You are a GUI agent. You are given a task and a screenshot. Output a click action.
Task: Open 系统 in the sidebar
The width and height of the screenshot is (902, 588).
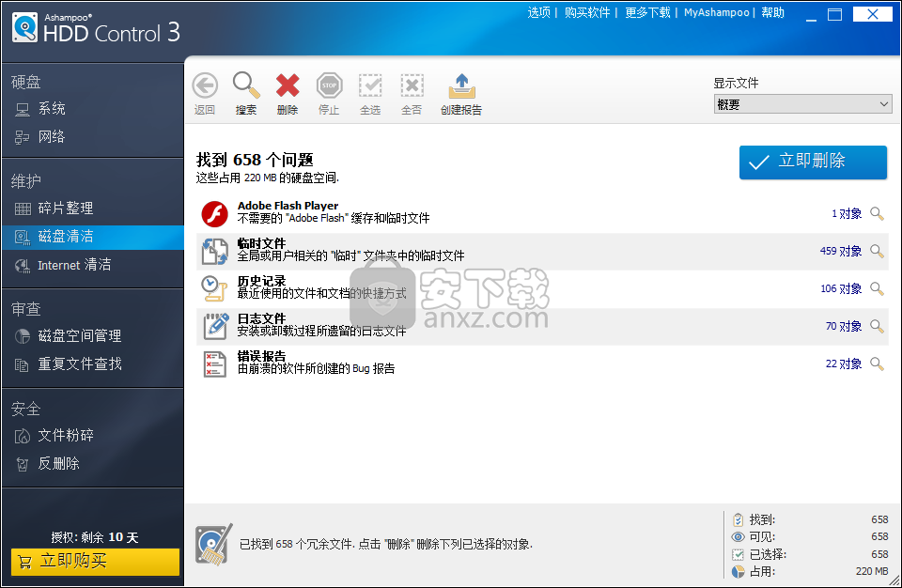93,109
